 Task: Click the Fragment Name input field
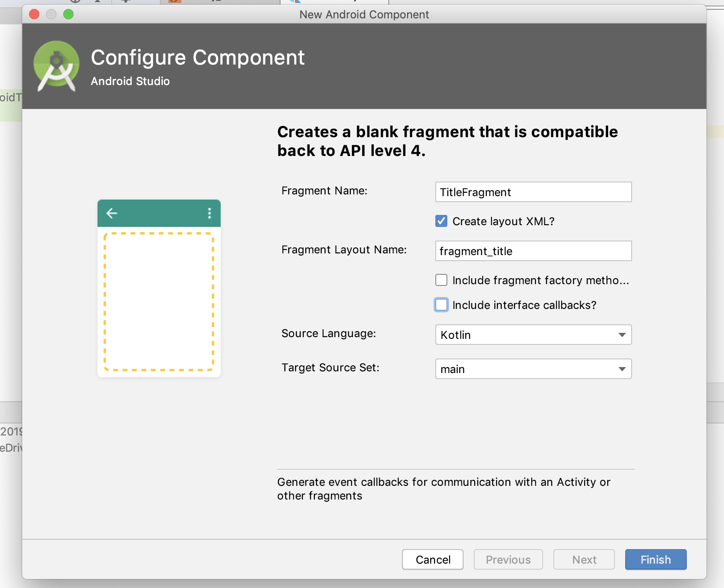[533, 192]
